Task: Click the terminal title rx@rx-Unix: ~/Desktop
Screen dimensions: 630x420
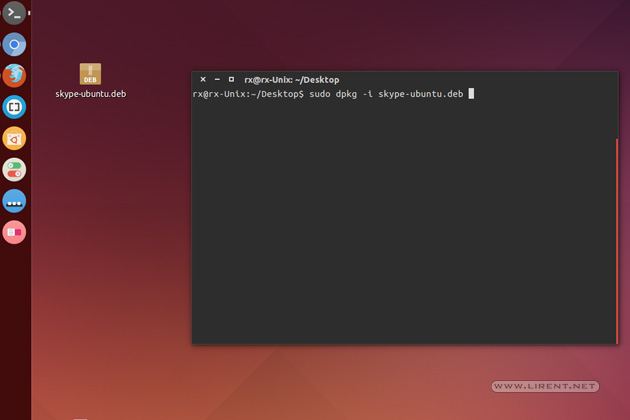Action: tap(292, 80)
